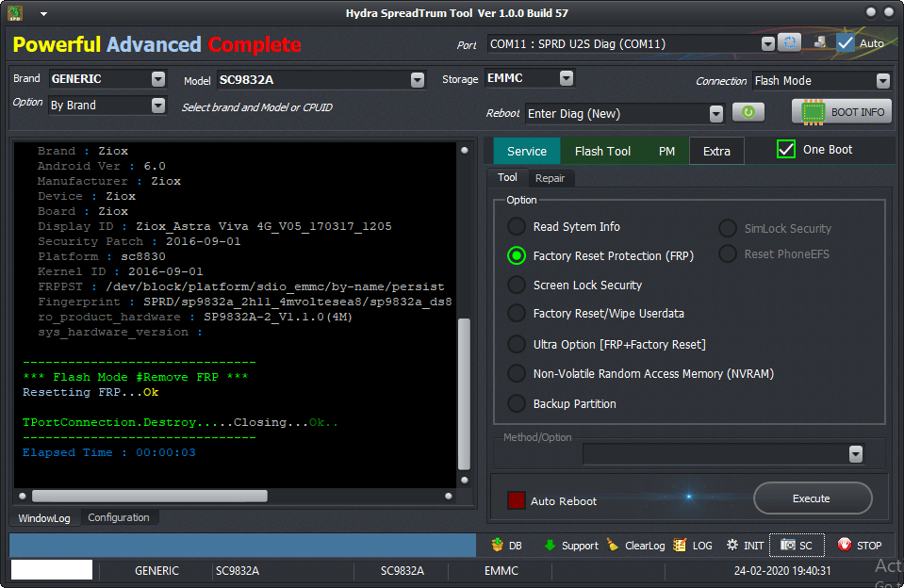Select Screen Lock Security option

coord(516,285)
